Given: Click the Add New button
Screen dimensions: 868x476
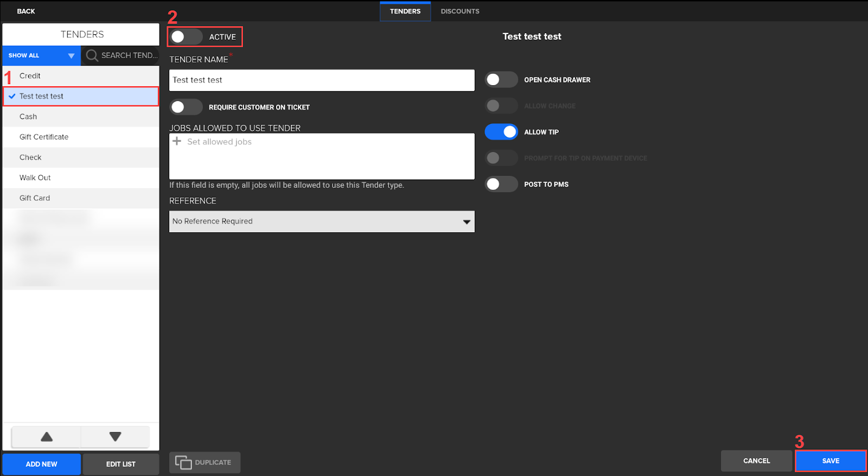Looking at the screenshot, I should tap(41, 464).
